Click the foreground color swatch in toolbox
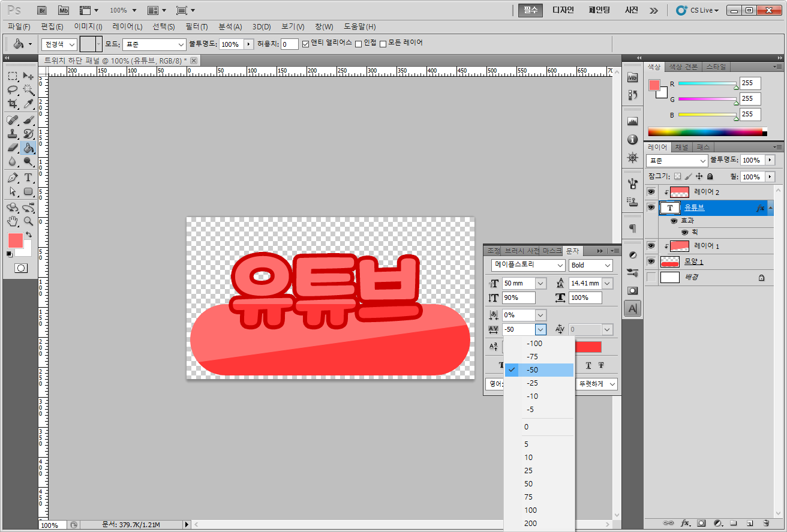Viewport: 787px width, 532px height. (15, 241)
